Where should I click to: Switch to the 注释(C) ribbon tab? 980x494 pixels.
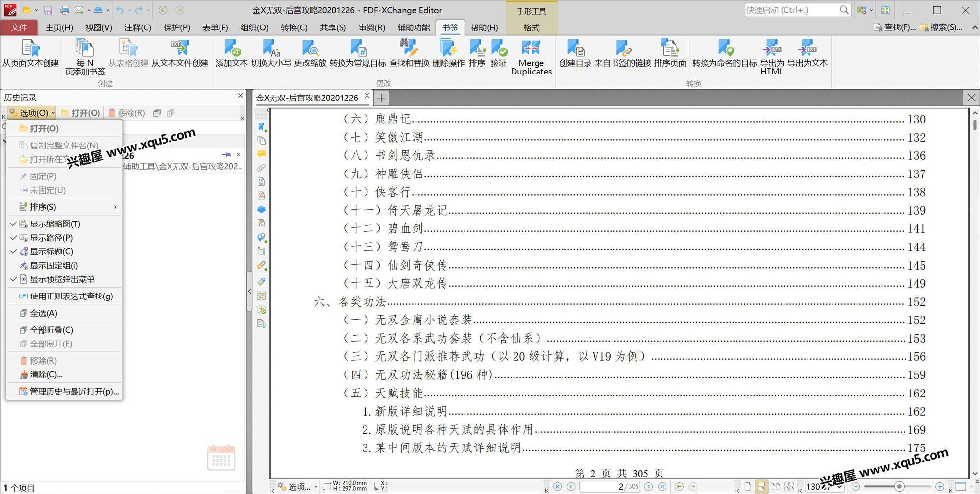138,28
